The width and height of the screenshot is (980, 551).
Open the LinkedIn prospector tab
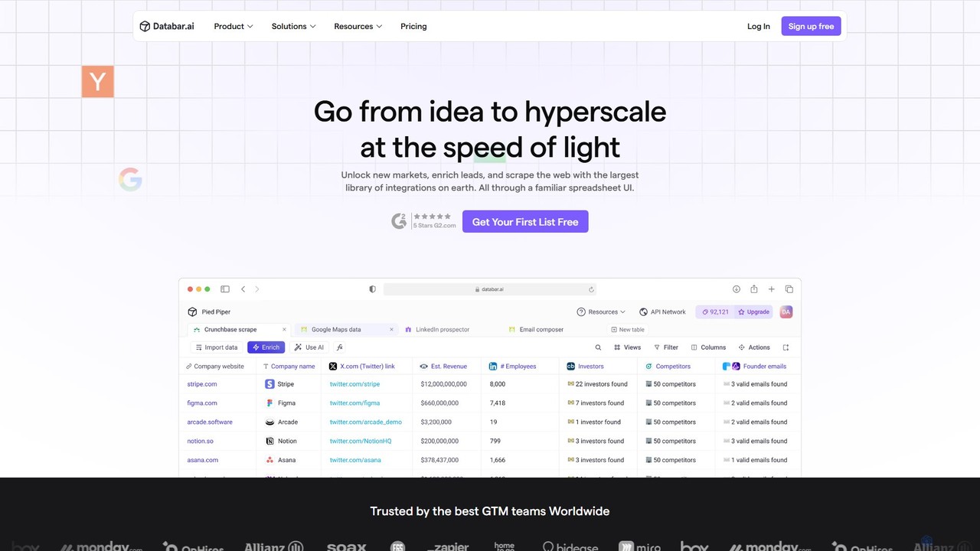tap(437, 330)
